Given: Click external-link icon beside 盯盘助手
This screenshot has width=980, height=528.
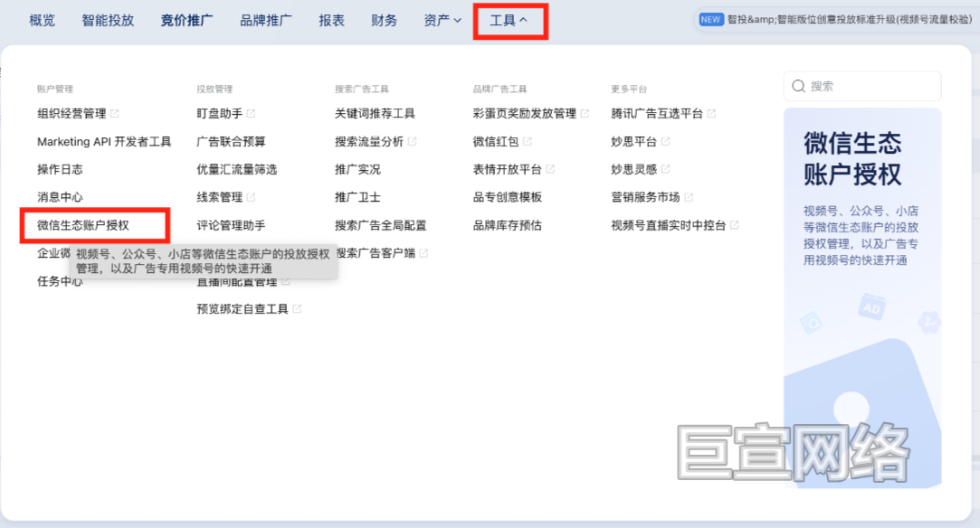Looking at the screenshot, I should click(x=251, y=114).
